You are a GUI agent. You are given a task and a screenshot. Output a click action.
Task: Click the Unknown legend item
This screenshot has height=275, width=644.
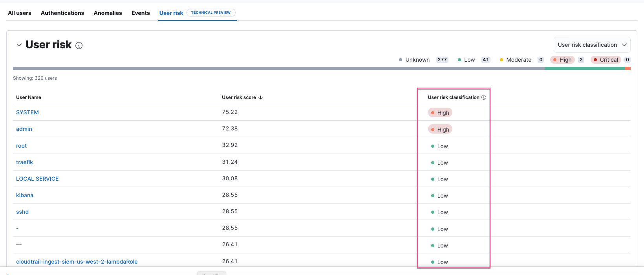click(417, 60)
